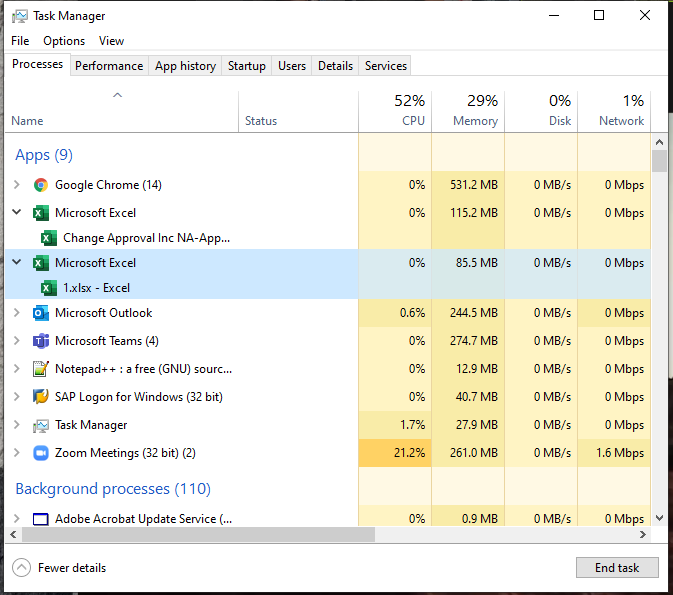The image size is (673, 595).
Task: Expand the Notepad++ process
Action: [x=16, y=369]
